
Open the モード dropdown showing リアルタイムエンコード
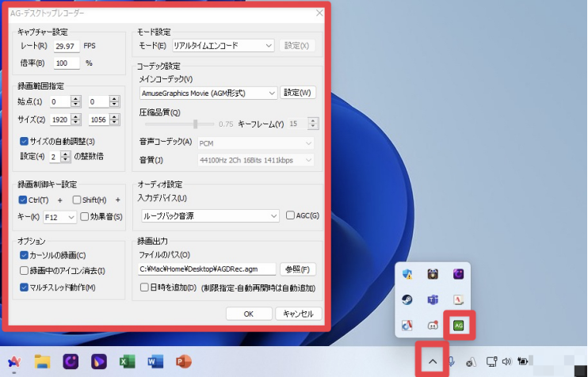(x=223, y=46)
